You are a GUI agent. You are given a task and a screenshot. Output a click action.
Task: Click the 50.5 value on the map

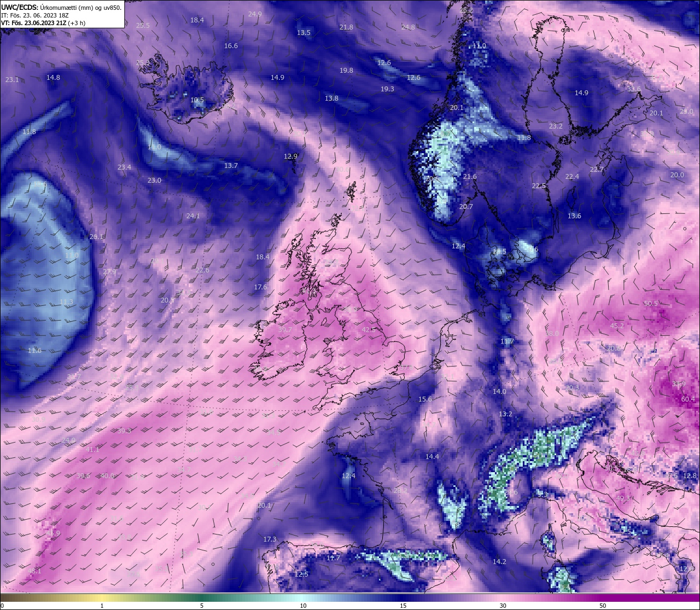(x=651, y=304)
